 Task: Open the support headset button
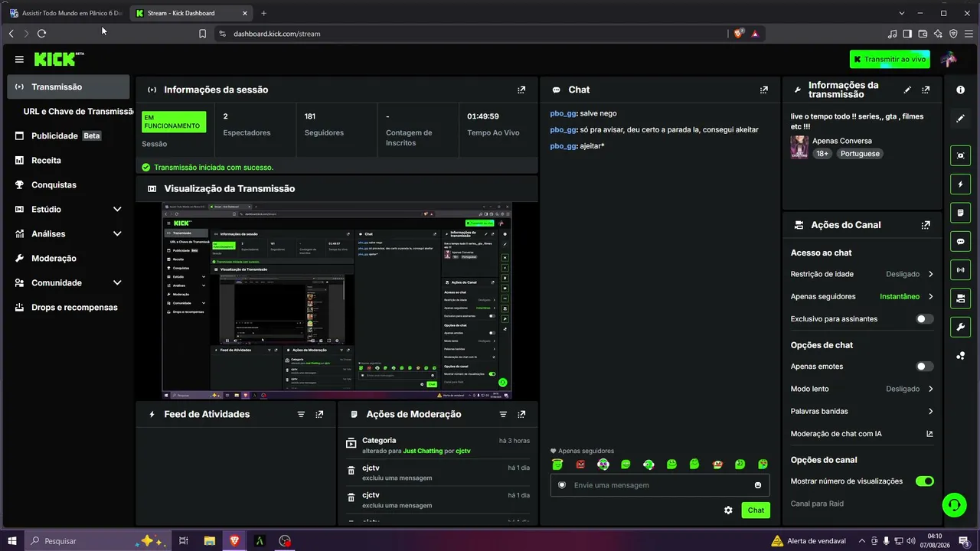(x=954, y=504)
